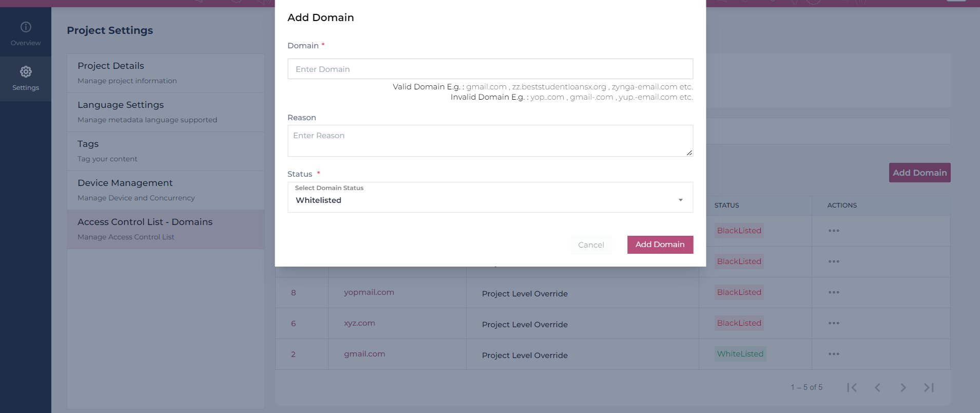980x413 pixels.
Task: Go to next page of domains table
Action: (x=903, y=387)
